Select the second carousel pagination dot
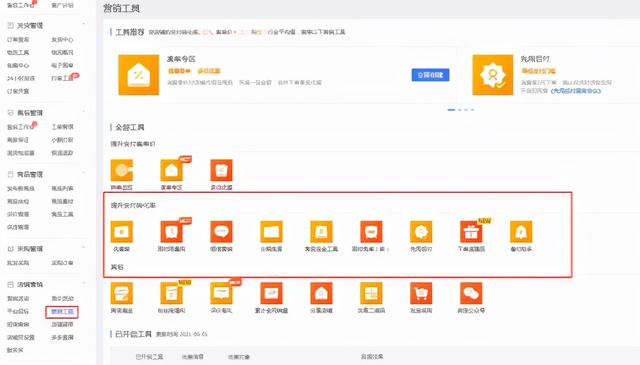The height and width of the screenshot is (365, 640). [x=460, y=110]
